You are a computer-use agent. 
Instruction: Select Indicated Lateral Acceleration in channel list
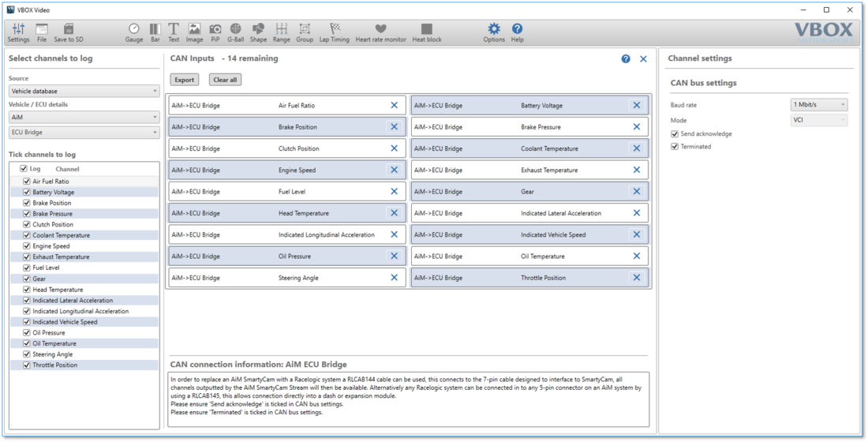[x=84, y=300]
